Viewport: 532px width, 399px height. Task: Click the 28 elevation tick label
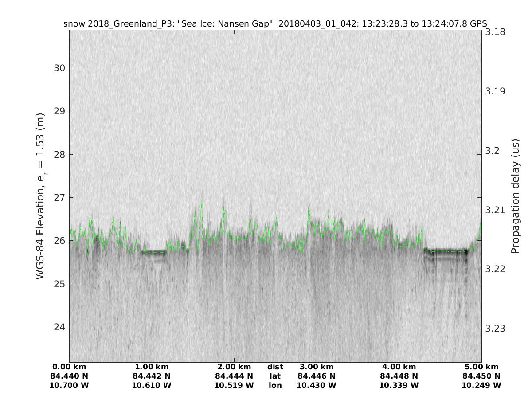[x=60, y=154]
